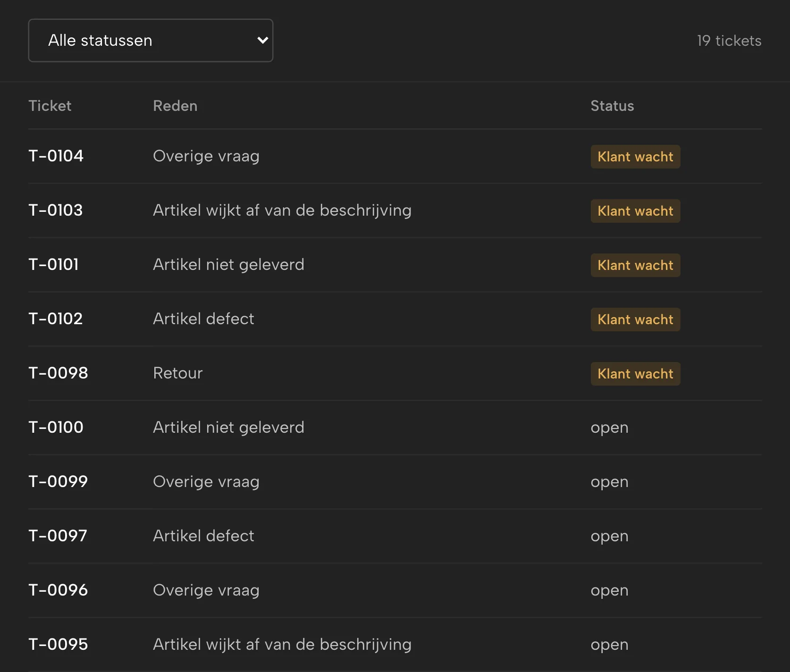Click Klant wacht badge for T-0101
The image size is (790, 672).
[x=635, y=265]
